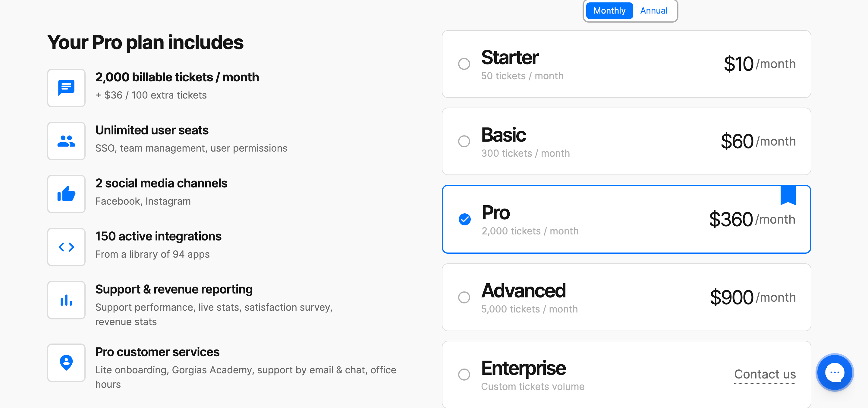Click the blue bookmark ribbon on Pro
868x408 pixels.
(788, 195)
